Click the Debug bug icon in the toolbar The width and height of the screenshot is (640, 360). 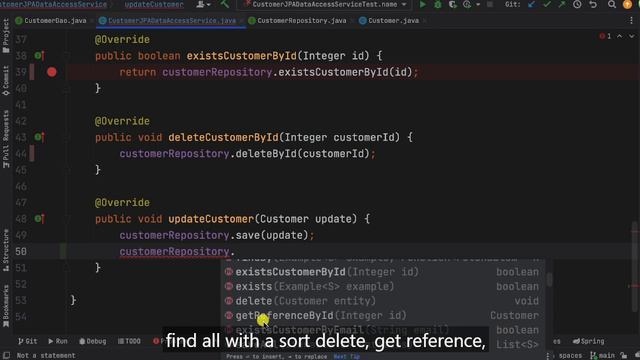(x=438, y=4)
